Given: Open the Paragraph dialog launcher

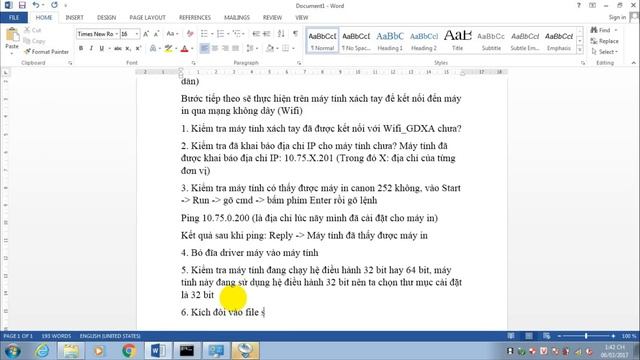Looking at the screenshot, I should (x=299, y=63).
